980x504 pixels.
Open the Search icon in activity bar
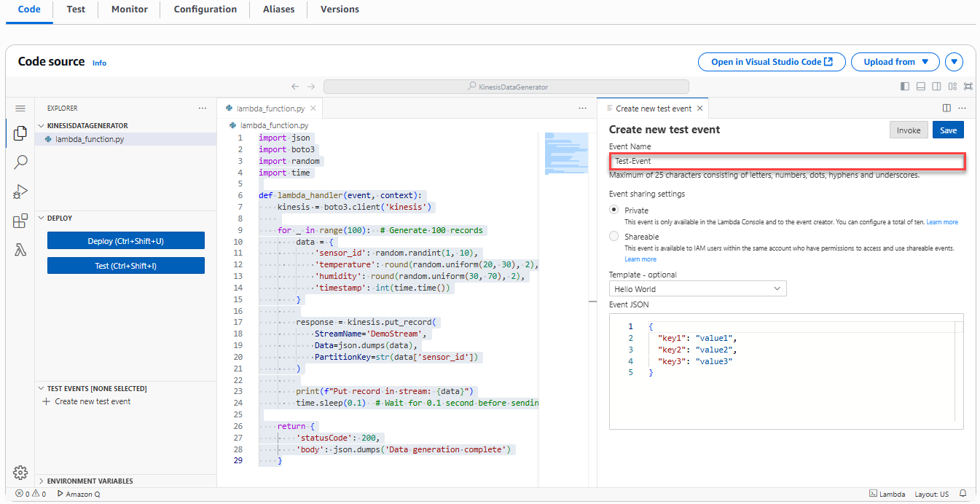click(20, 162)
